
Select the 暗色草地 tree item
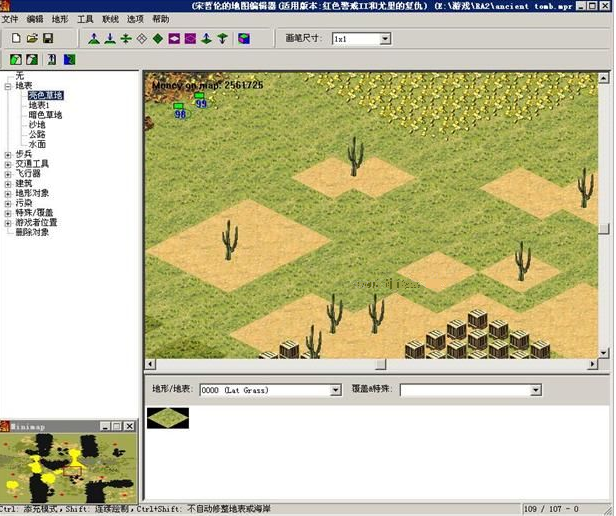(45, 115)
